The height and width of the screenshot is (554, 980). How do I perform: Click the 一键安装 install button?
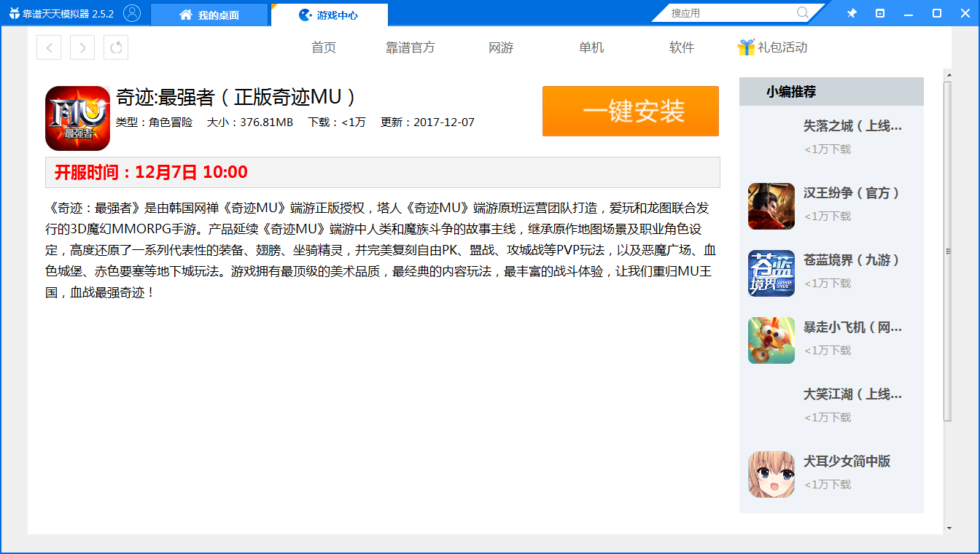(x=631, y=111)
